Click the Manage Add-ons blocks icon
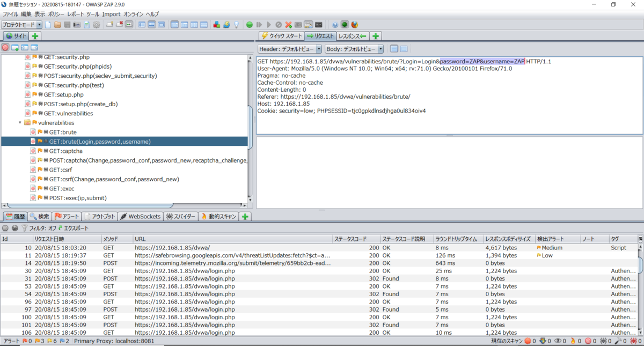The height and width of the screenshot is (346, 644). [x=216, y=25]
